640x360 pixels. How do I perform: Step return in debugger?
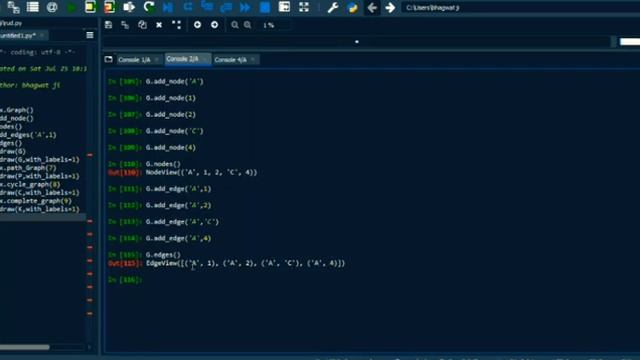click(226, 7)
